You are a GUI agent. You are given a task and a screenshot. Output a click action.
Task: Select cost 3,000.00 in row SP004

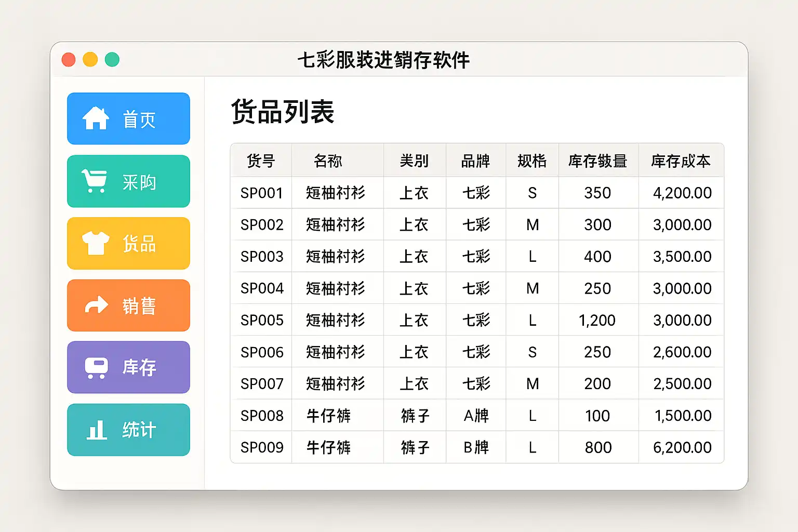pos(682,288)
